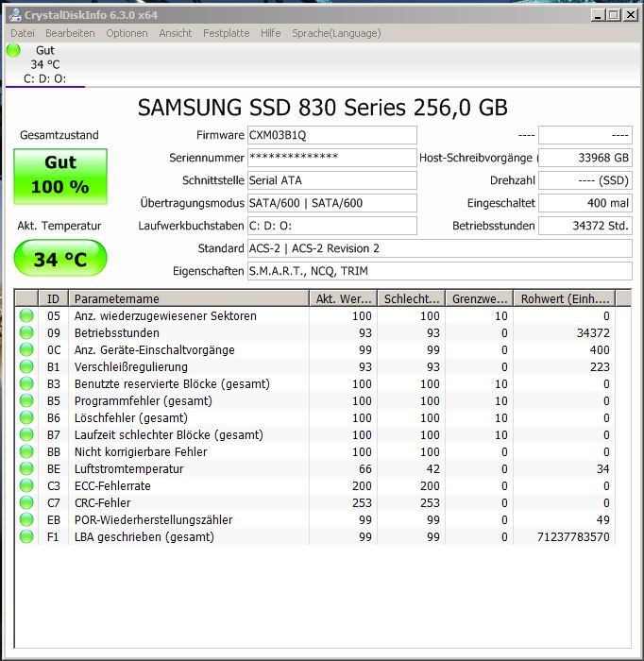The width and height of the screenshot is (644, 661).
Task: Click the green status icon for ECC-Fehlerrate
Action: [26, 485]
